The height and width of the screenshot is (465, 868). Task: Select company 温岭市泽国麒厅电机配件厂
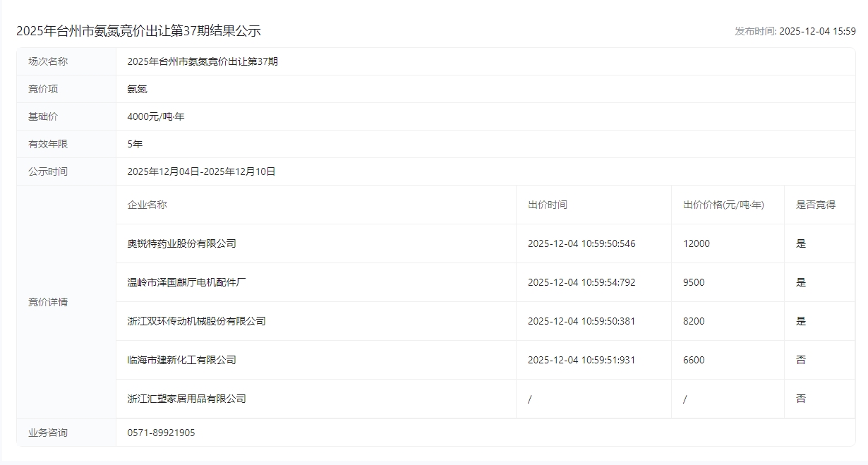click(x=186, y=282)
